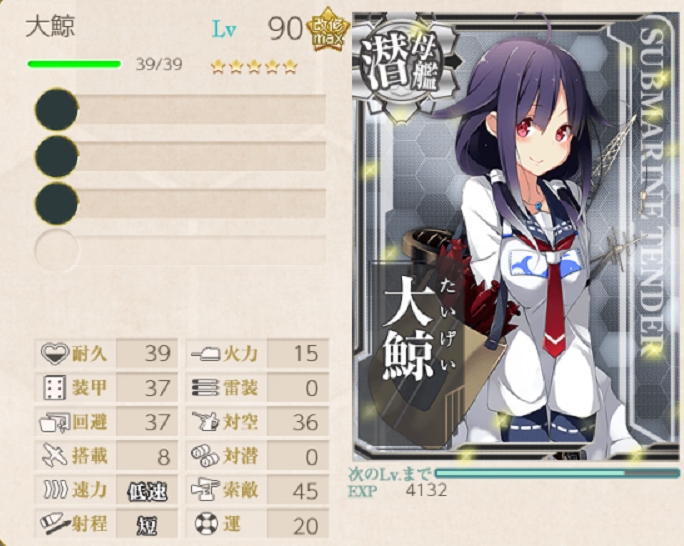The image size is (684, 546).
Task: Click the 搭載 aircraft capacity icon
Action: (x=55, y=456)
